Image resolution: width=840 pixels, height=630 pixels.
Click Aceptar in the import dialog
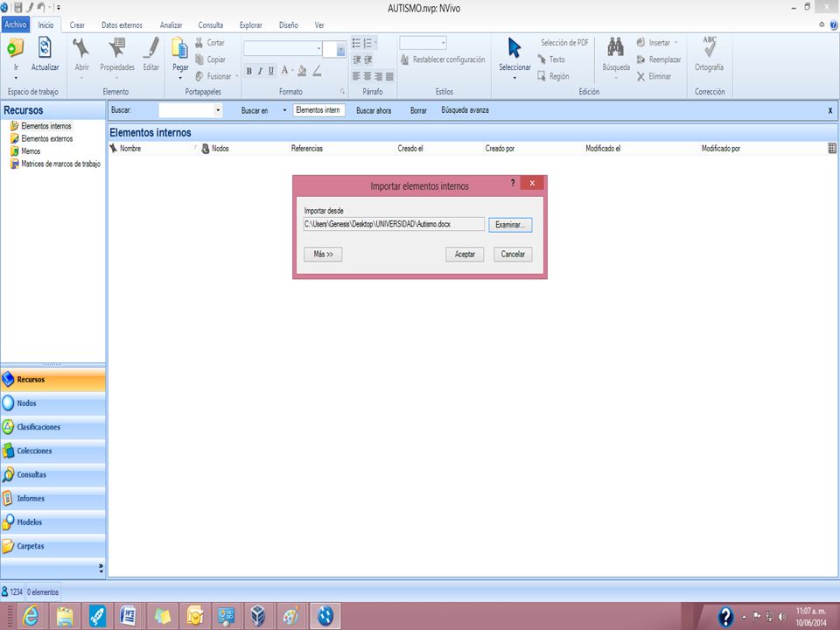[465, 254]
